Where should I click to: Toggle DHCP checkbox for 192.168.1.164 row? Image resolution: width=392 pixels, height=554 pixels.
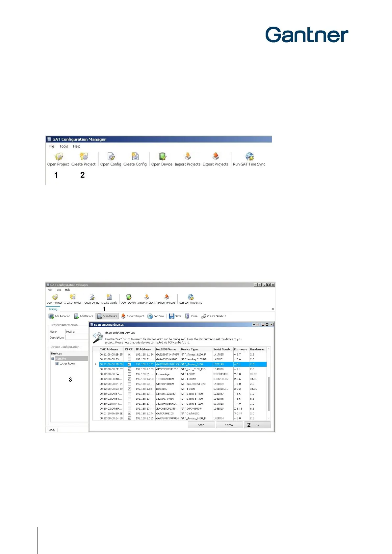[x=129, y=355]
